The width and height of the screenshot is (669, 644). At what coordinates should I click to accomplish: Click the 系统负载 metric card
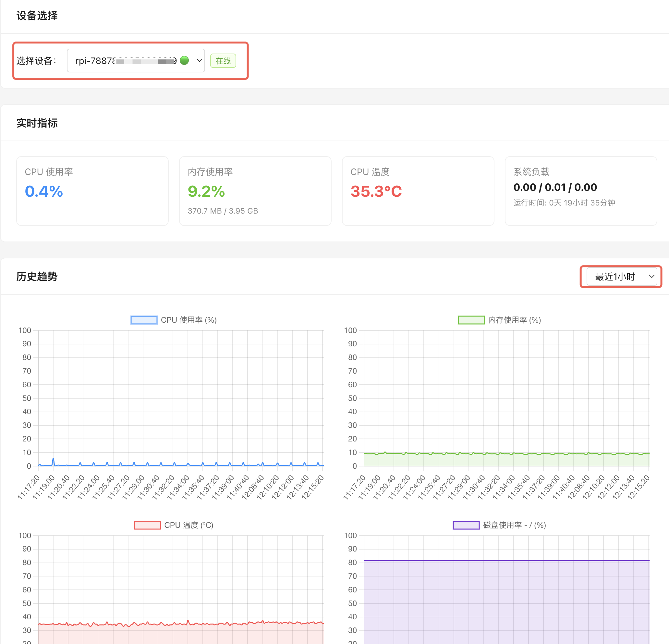point(581,191)
